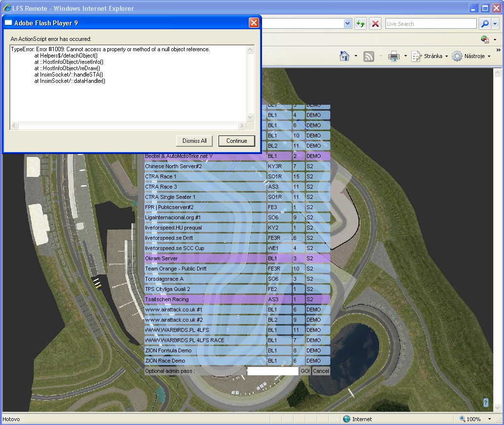Select the ZION Race Demo host
504x425 pixels.
point(237,361)
